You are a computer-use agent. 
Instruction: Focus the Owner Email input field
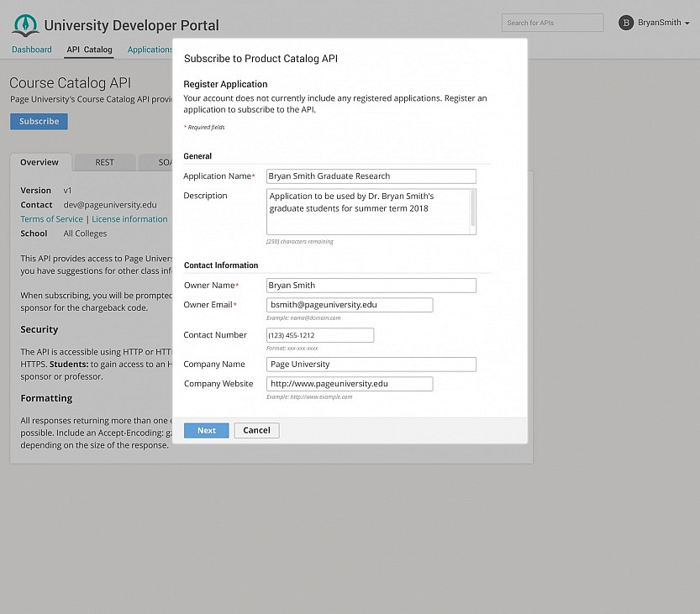[x=350, y=305]
